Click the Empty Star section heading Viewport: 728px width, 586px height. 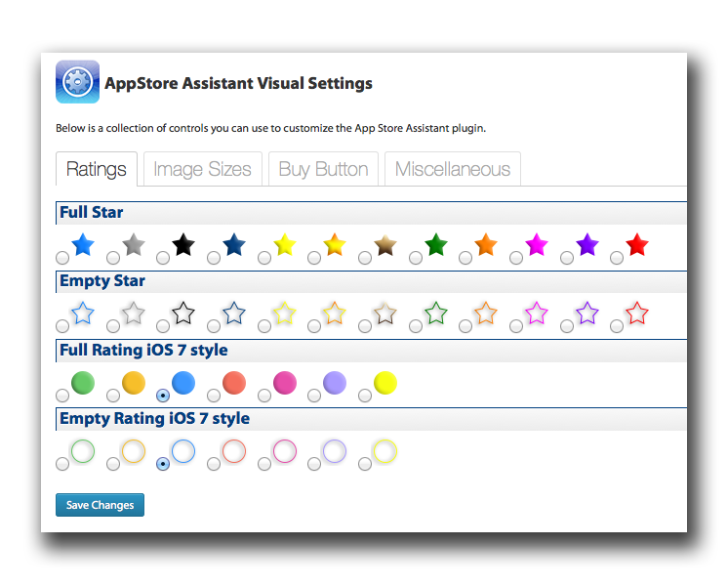[x=102, y=281]
